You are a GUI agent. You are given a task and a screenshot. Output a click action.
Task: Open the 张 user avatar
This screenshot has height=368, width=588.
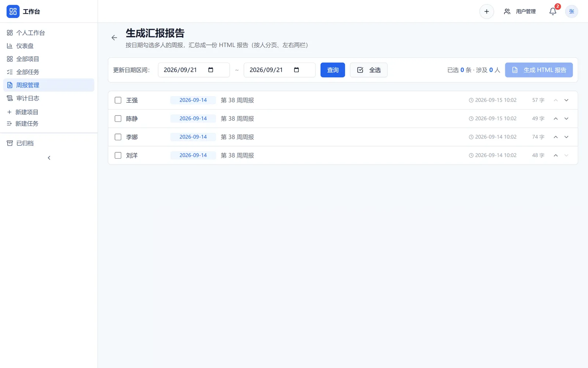(x=571, y=11)
